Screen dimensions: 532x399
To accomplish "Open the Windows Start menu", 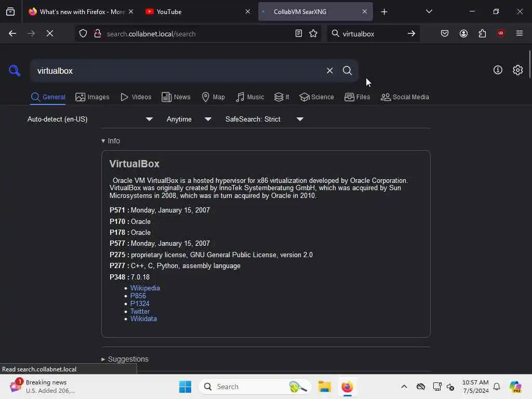I will pos(185,387).
